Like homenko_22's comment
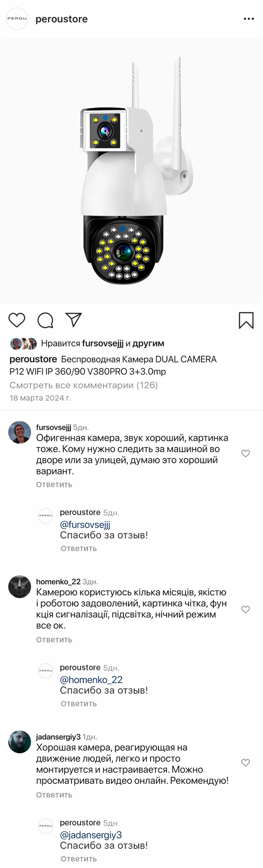263x868 pixels. pyautogui.click(x=245, y=609)
